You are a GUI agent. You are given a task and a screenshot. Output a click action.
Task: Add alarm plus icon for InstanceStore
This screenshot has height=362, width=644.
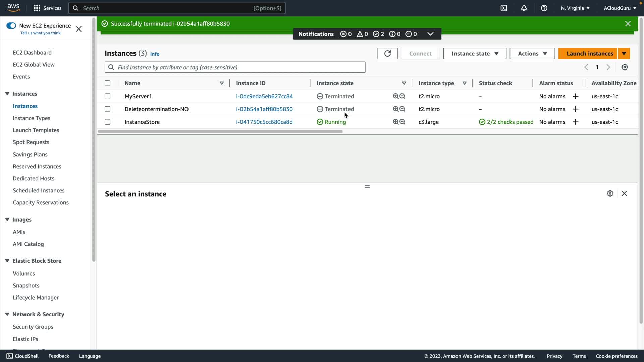pos(576,122)
